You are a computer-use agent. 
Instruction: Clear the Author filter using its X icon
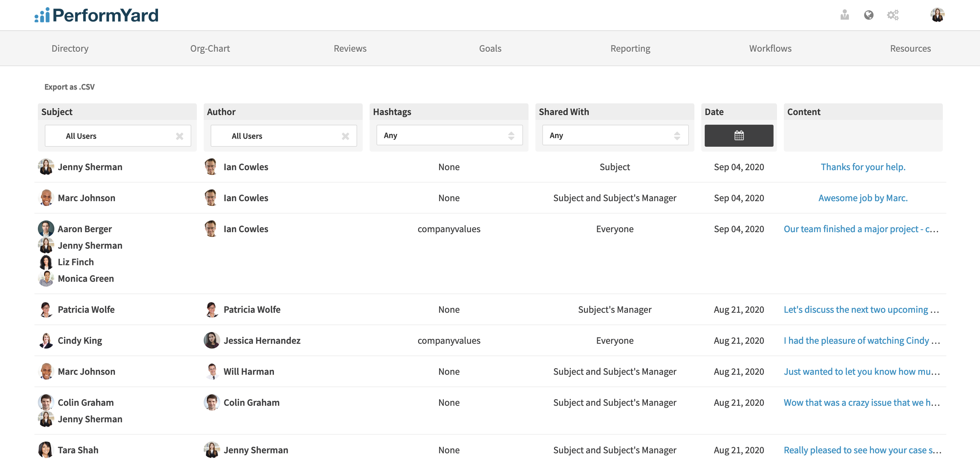point(345,136)
